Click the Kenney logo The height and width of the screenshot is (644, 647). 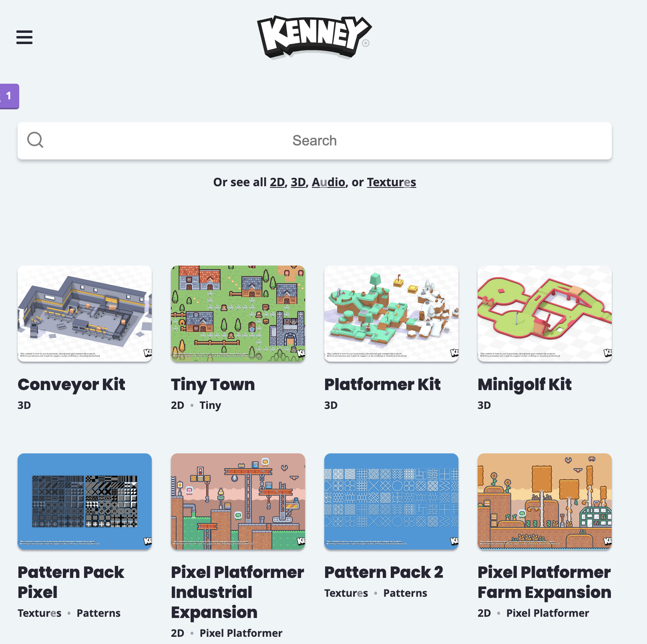pos(314,37)
